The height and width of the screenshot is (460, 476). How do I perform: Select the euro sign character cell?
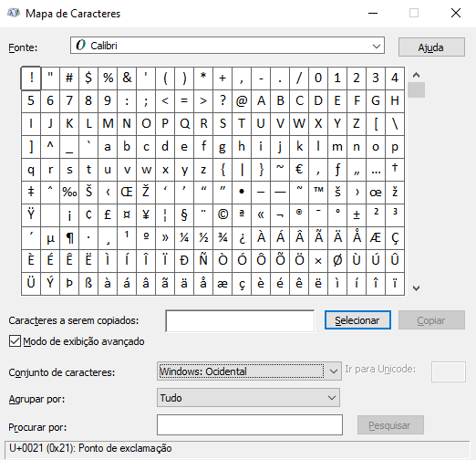click(299, 170)
